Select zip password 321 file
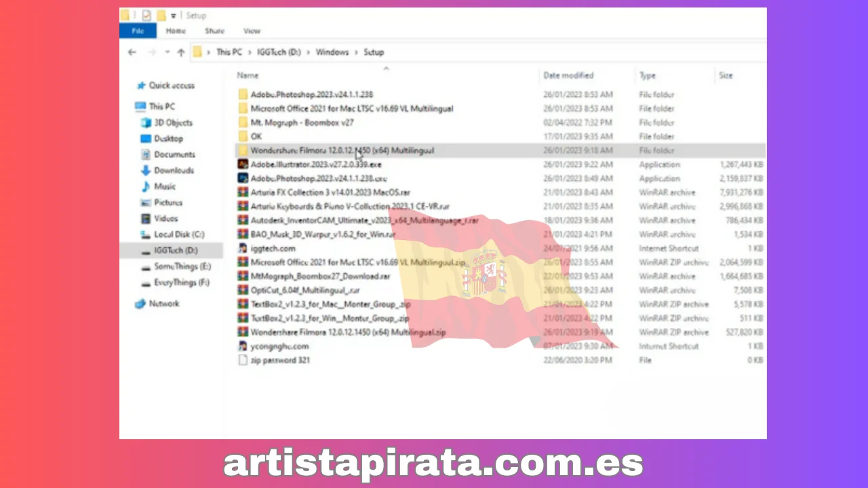Image resolution: width=868 pixels, height=488 pixels. [280, 361]
